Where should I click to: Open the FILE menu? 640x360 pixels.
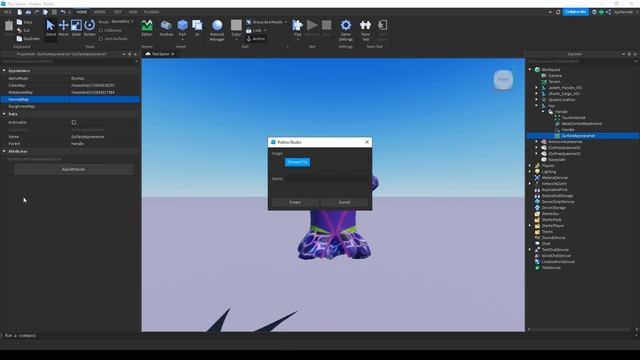pos(8,12)
